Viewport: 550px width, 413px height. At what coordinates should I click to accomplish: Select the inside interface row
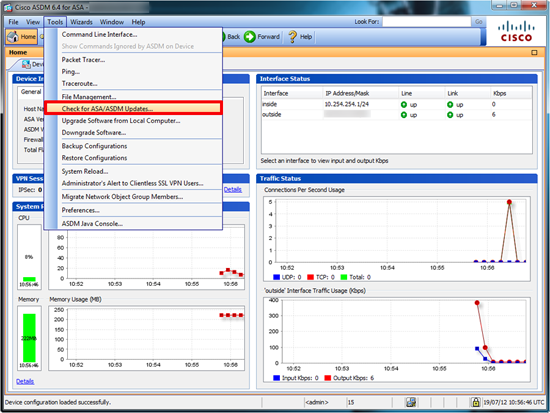[x=396, y=104]
